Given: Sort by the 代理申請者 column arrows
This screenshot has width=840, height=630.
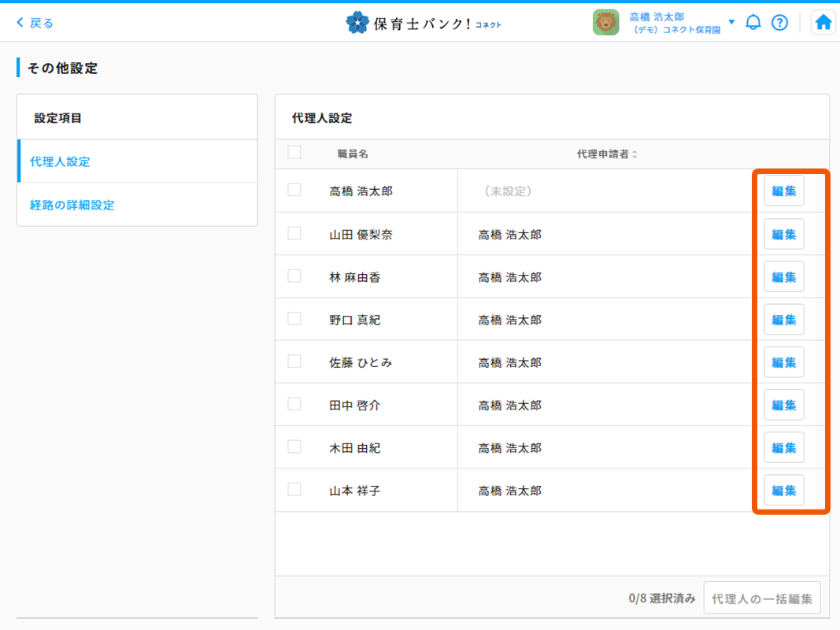Looking at the screenshot, I should [635, 154].
